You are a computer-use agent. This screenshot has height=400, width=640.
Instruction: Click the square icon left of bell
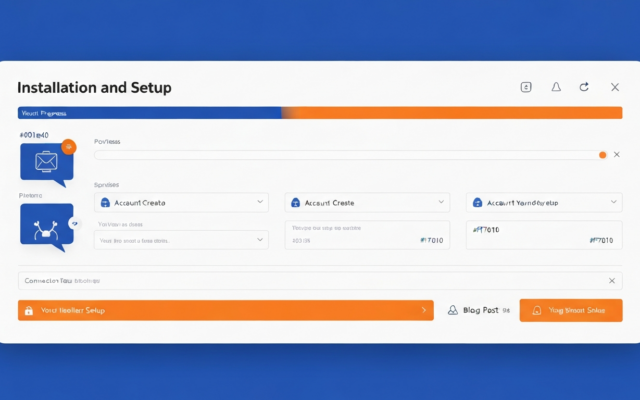coord(526,88)
